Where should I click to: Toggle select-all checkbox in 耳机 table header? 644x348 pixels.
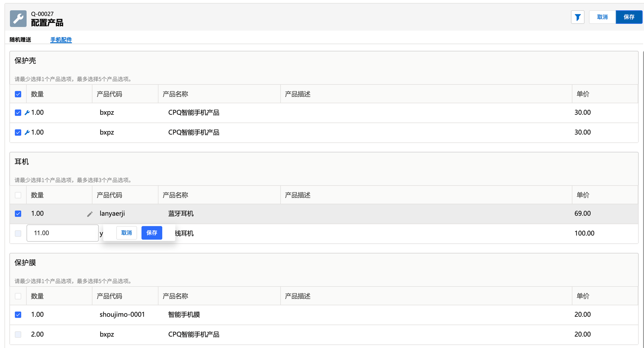[x=18, y=195]
